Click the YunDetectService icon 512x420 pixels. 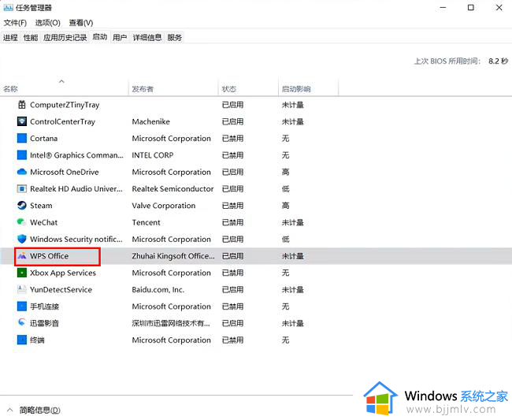click(22, 289)
